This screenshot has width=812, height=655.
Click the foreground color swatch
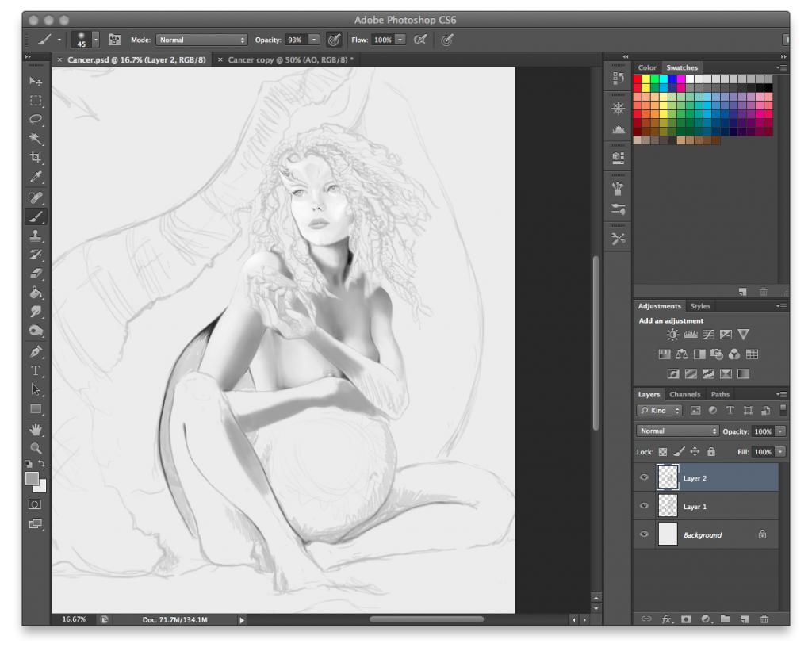click(32, 478)
